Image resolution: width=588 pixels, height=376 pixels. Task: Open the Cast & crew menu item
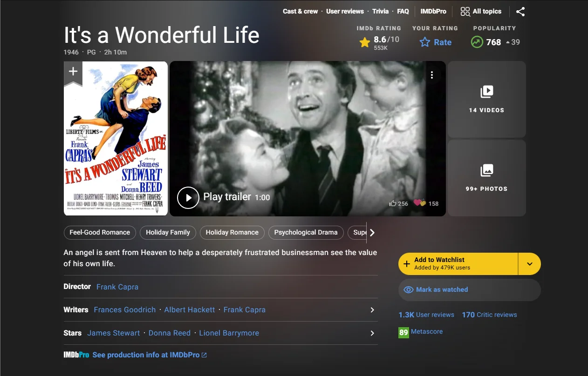pos(300,11)
